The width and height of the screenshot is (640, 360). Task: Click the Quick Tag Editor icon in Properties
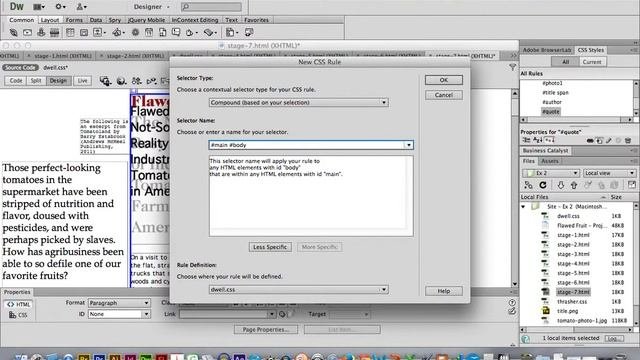[x=512, y=311]
